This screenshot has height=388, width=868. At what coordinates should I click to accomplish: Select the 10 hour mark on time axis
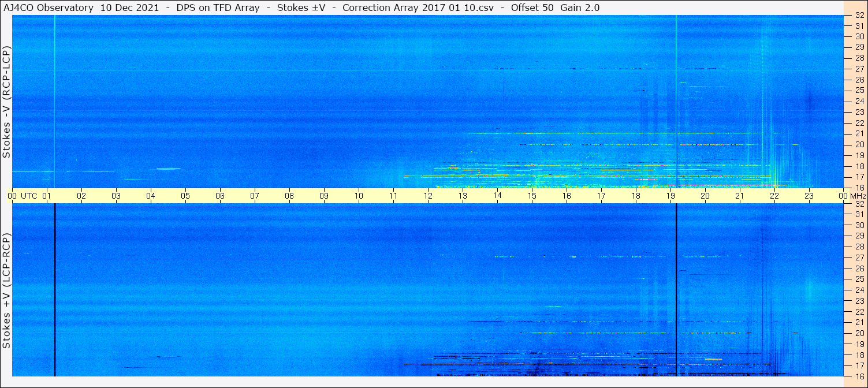(x=359, y=196)
